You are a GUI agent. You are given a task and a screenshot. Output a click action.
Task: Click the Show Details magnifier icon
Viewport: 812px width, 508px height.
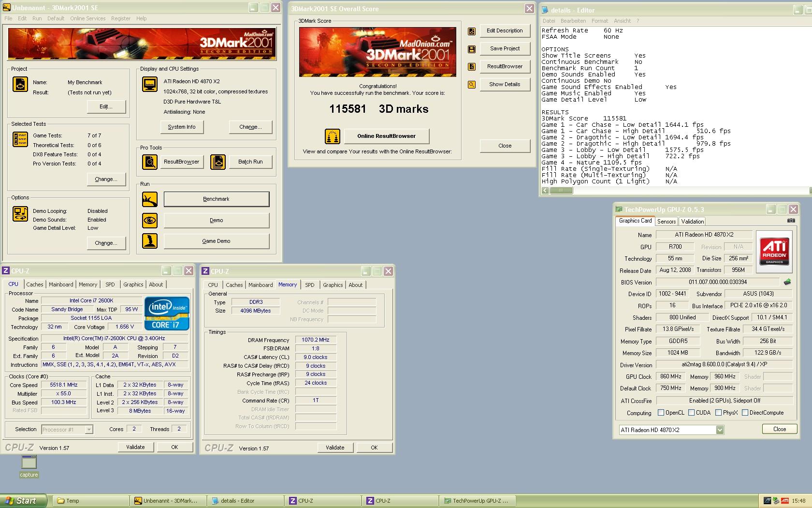point(472,85)
